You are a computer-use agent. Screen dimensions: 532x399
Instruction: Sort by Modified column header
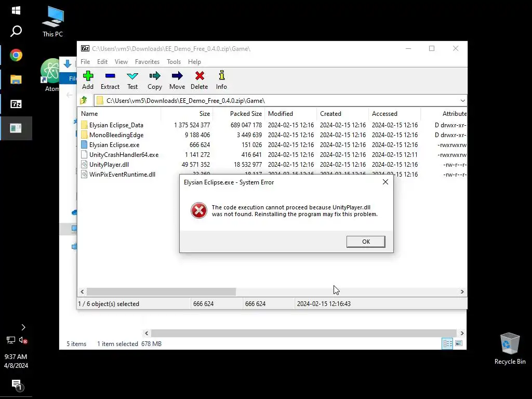tap(291, 114)
